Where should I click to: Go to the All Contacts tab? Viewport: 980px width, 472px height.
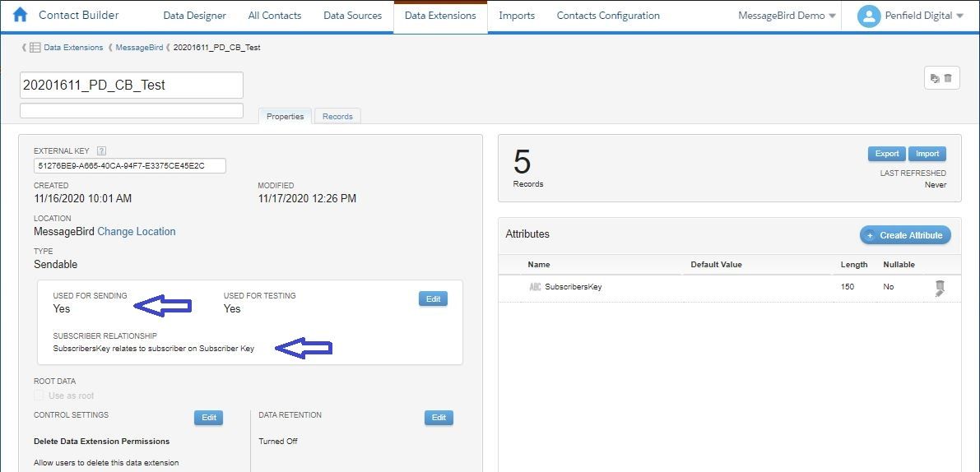[x=275, y=16]
